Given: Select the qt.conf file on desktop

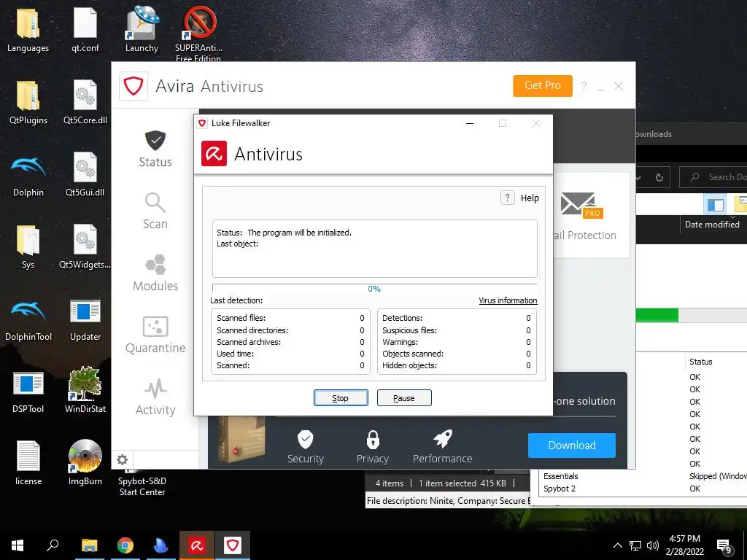Looking at the screenshot, I should coord(85,29).
